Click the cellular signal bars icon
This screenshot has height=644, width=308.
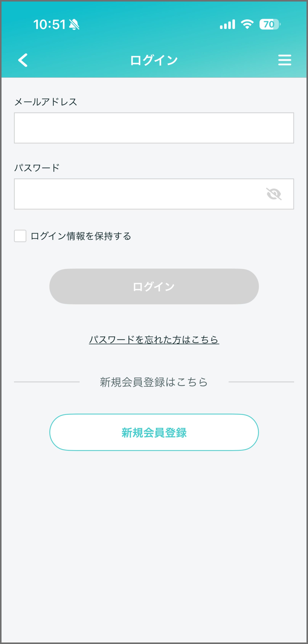227,24
